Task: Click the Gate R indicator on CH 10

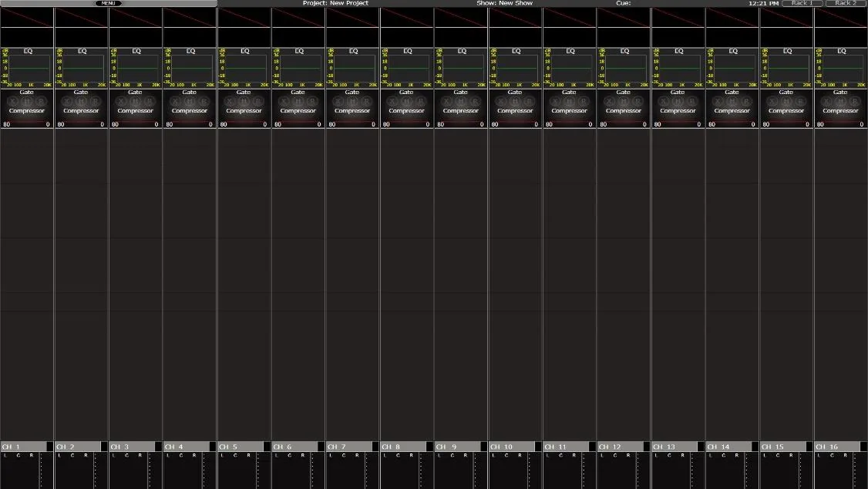Action: (530, 102)
